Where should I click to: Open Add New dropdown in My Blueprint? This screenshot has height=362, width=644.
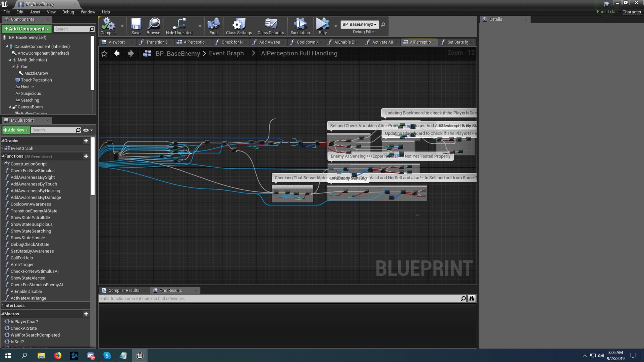16,130
